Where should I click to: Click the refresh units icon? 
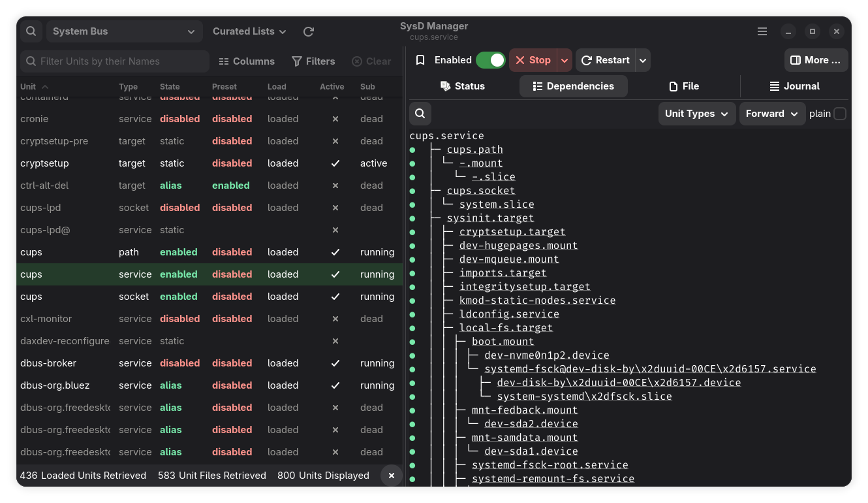coord(309,31)
